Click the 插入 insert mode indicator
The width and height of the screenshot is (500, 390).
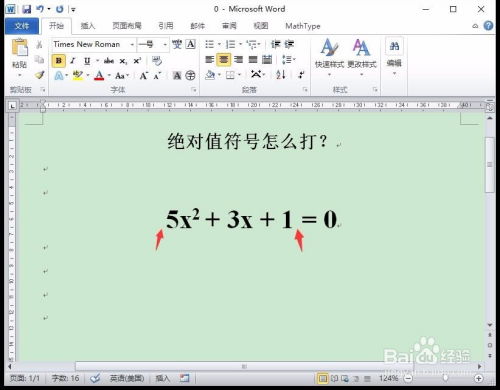pos(163,378)
